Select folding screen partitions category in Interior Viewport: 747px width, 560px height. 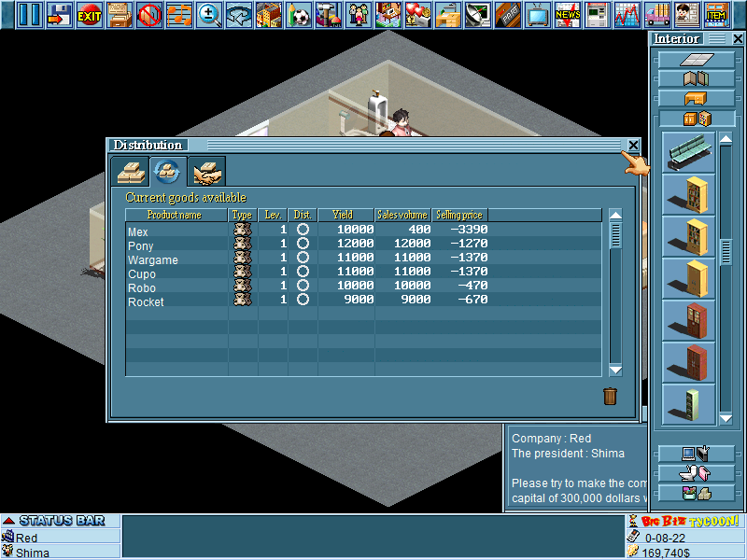(696, 78)
